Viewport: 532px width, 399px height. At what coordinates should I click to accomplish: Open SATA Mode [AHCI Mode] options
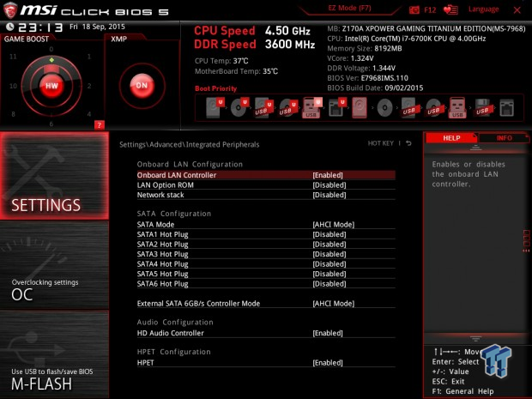[333, 224]
